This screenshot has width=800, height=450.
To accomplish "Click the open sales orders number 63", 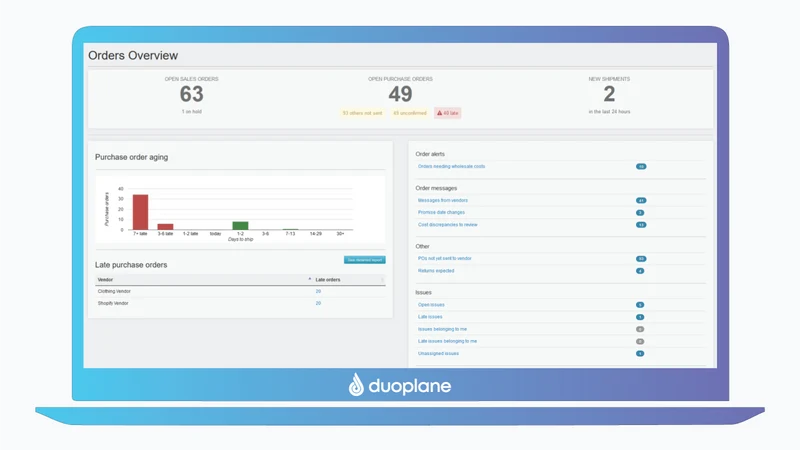I will pos(191,94).
